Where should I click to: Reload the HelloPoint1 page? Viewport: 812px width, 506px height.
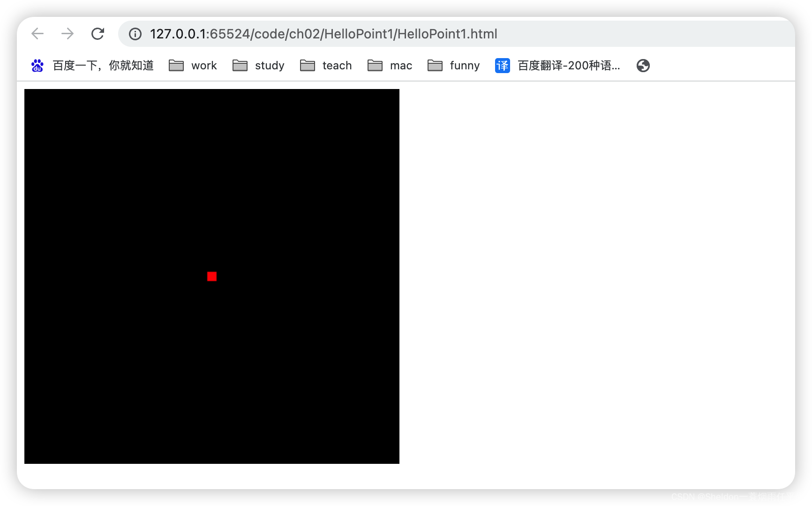(x=98, y=34)
